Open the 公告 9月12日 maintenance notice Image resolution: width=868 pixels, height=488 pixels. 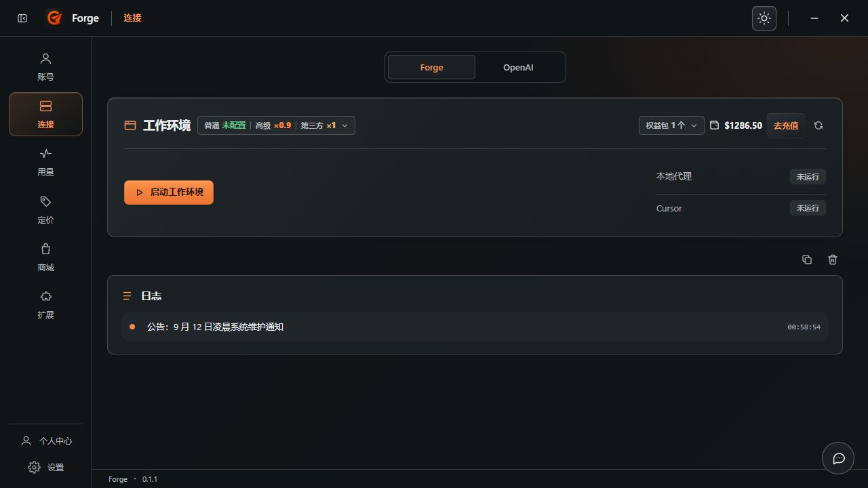pyautogui.click(x=475, y=327)
